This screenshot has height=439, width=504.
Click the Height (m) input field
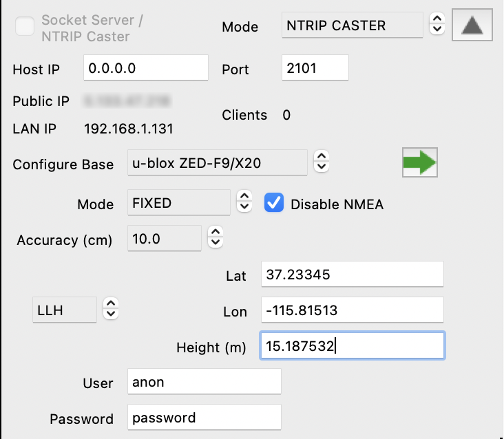coord(352,346)
